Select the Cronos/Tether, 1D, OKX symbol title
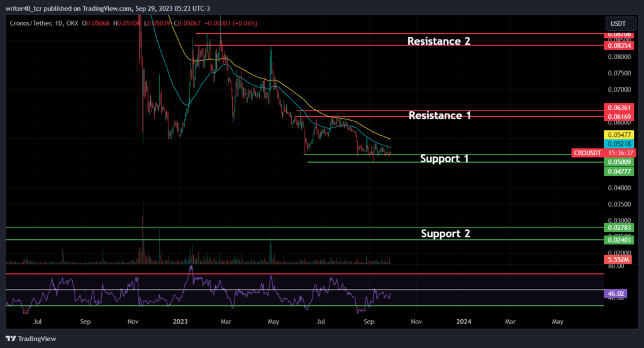The height and width of the screenshot is (348, 644). pyautogui.click(x=44, y=23)
